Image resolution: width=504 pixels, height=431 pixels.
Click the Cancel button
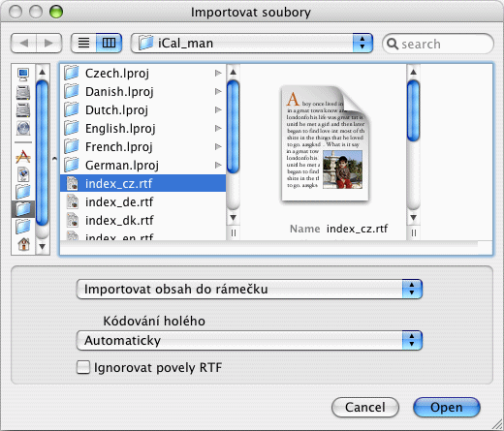point(365,407)
